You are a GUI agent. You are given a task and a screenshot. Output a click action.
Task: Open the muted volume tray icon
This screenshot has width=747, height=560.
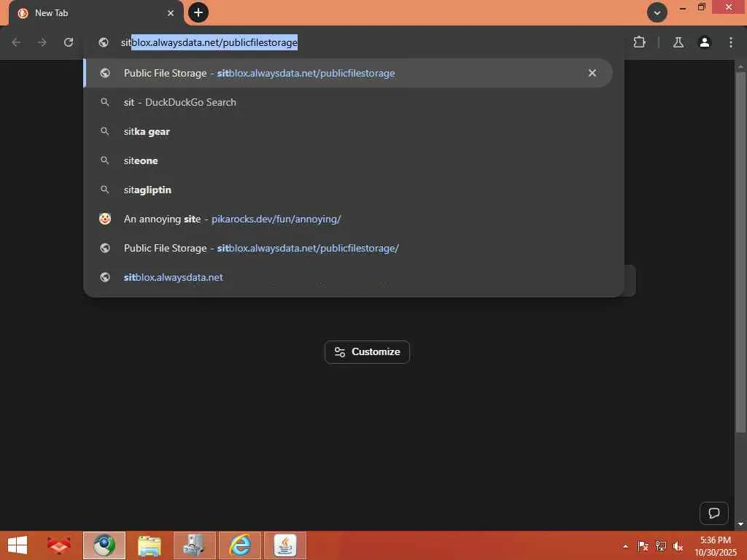coord(678,546)
